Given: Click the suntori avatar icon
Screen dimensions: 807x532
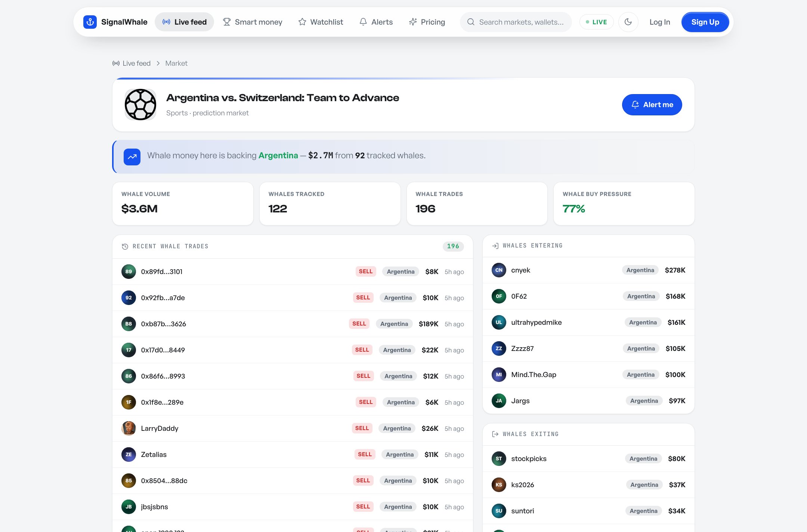Looking at the screenshot, I should pos(499,511).
